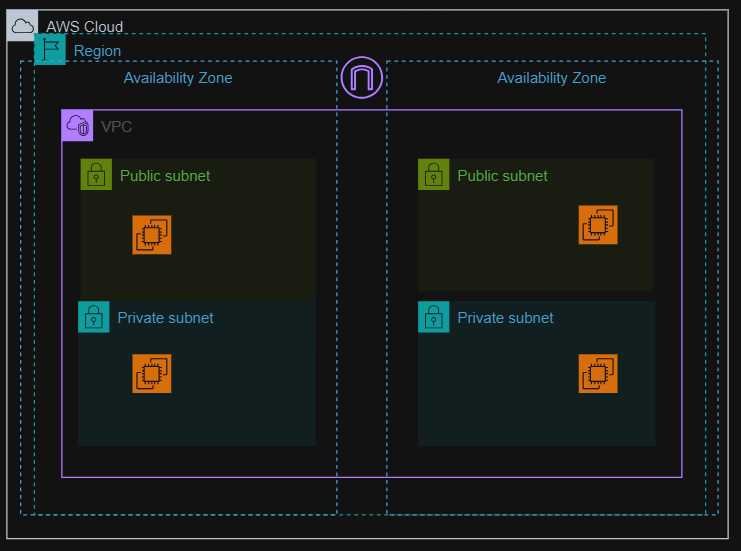This screenshot has height=551, width=741.
Task: Click the Region flag icon
Action: point(50,49)
